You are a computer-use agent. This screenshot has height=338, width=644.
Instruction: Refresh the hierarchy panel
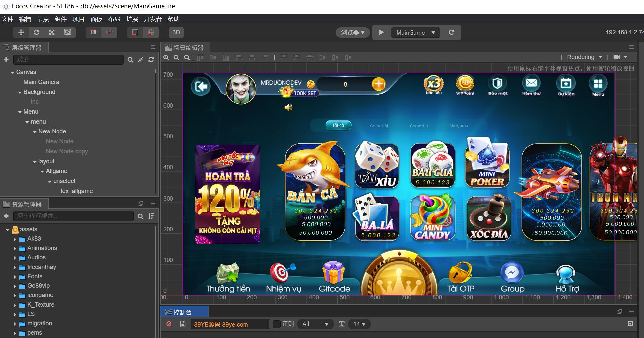151,60
